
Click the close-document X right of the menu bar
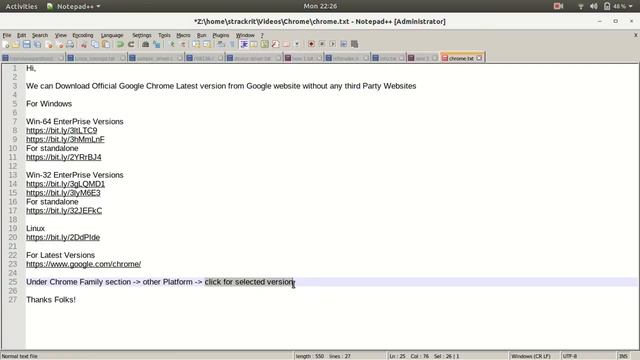(636, 36)
